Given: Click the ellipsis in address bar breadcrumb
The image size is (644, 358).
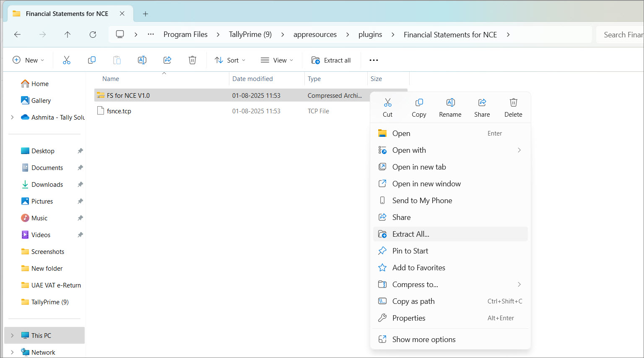Looking at the screenshot, I should [x=151, y=34].
